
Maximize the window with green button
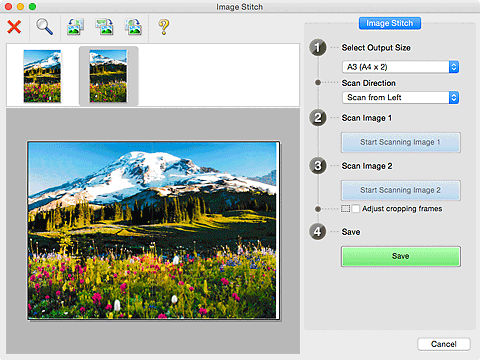(32, 7)
